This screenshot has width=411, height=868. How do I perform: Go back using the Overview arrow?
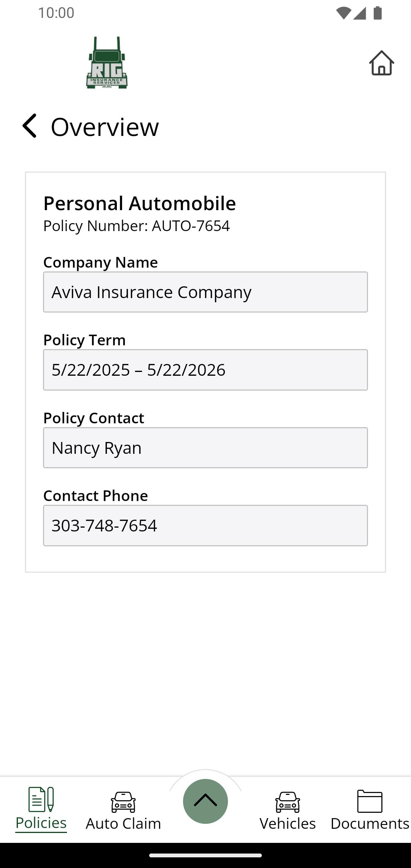30,126
